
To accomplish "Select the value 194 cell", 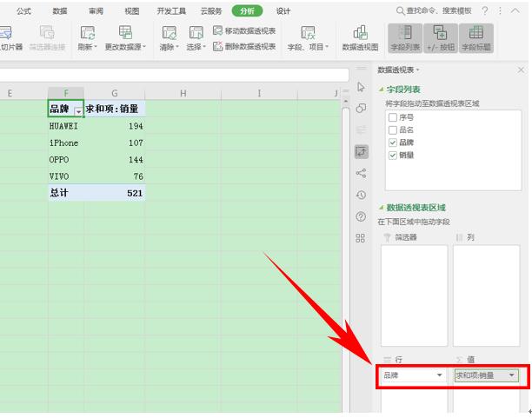I will pyautogui.click(x=115, y=126).
